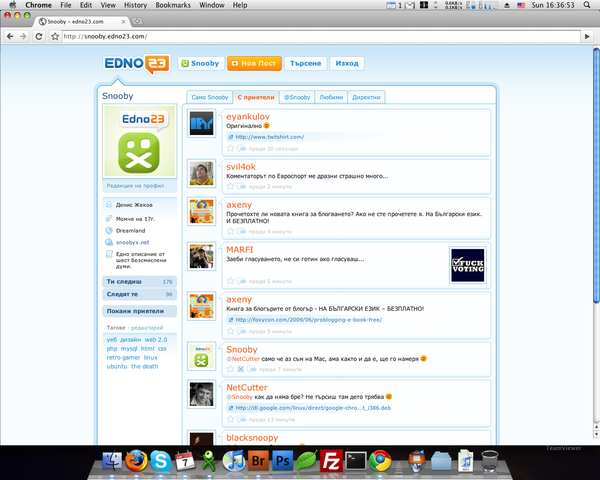
Task: Click the browser forward arrow
Action: tap(23, 36)
